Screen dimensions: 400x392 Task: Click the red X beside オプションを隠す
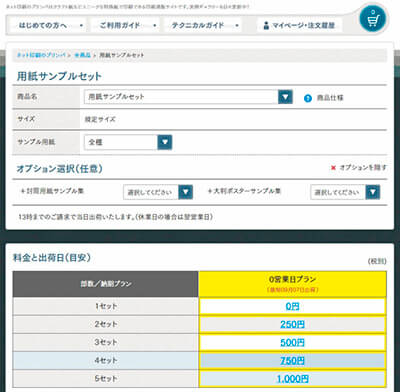pos(333,168)
